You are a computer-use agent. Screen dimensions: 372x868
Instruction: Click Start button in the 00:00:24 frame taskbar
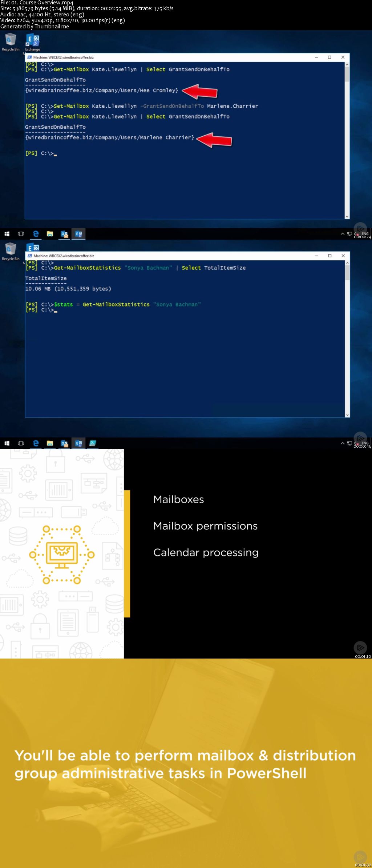coord(7,234)
